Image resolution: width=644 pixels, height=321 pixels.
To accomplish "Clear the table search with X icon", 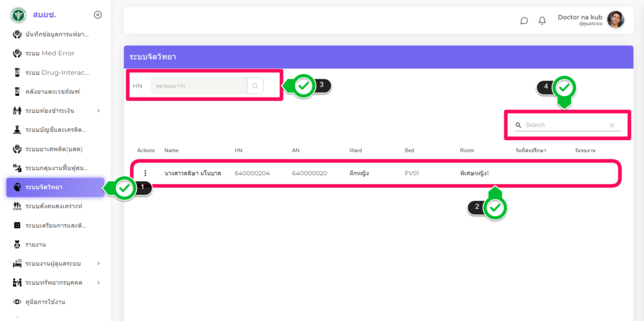I will (611, 126).
